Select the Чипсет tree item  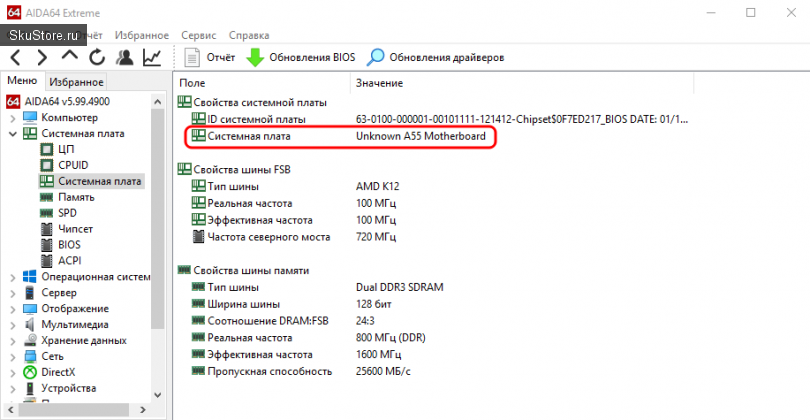pyautogui.click(x=67, y=229)
